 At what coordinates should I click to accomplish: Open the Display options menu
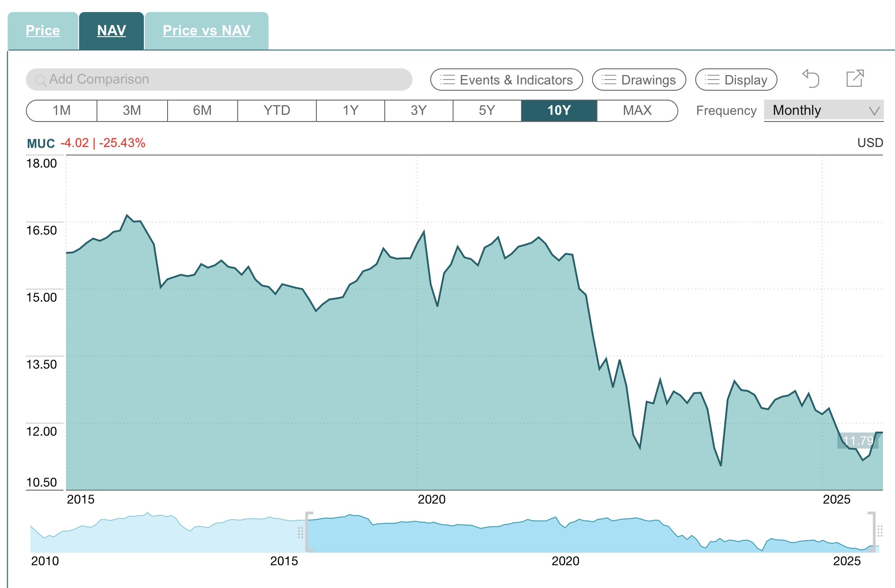745,80
